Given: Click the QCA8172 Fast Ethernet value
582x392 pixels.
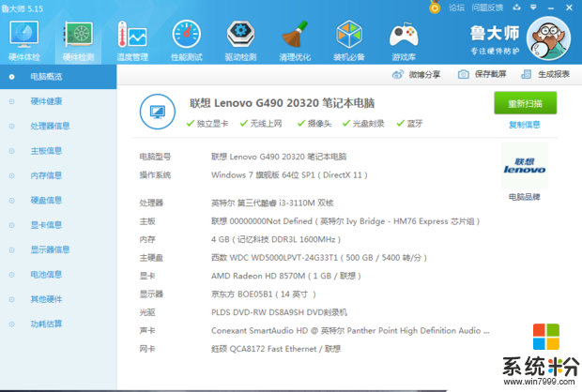Looking at the screenshot, I should click(x=276, y=349).
